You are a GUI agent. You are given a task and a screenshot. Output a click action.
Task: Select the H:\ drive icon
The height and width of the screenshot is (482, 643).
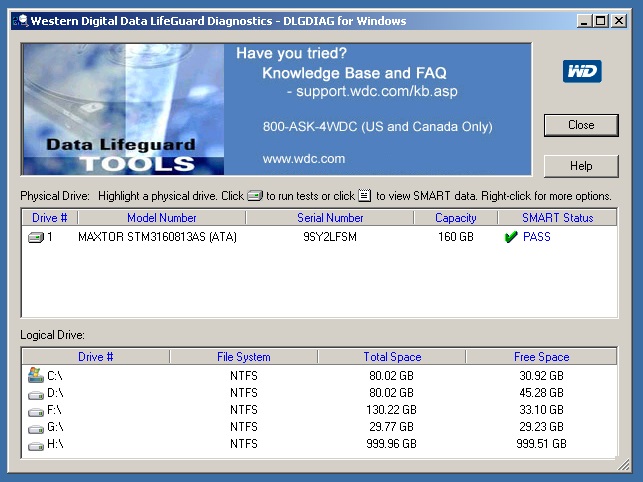coord(36,446)
